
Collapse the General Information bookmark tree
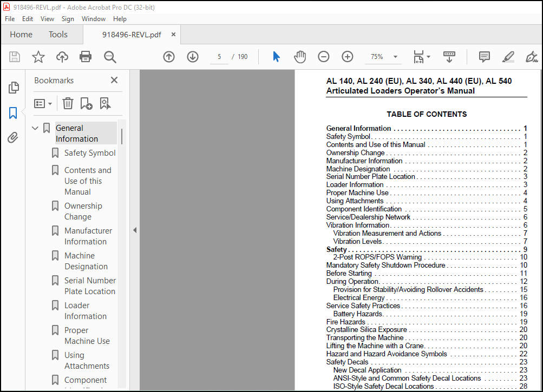pyautogui.click(x=35, y=128)
